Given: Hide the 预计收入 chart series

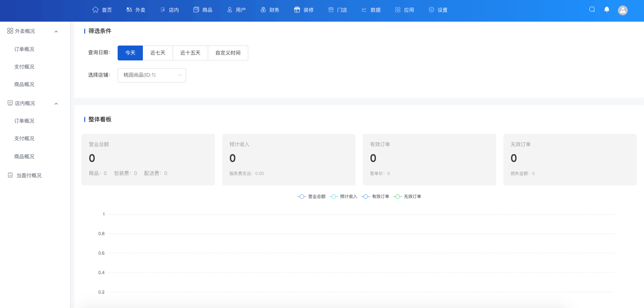Looking at the screenshot, I should (x=343, y=196).
